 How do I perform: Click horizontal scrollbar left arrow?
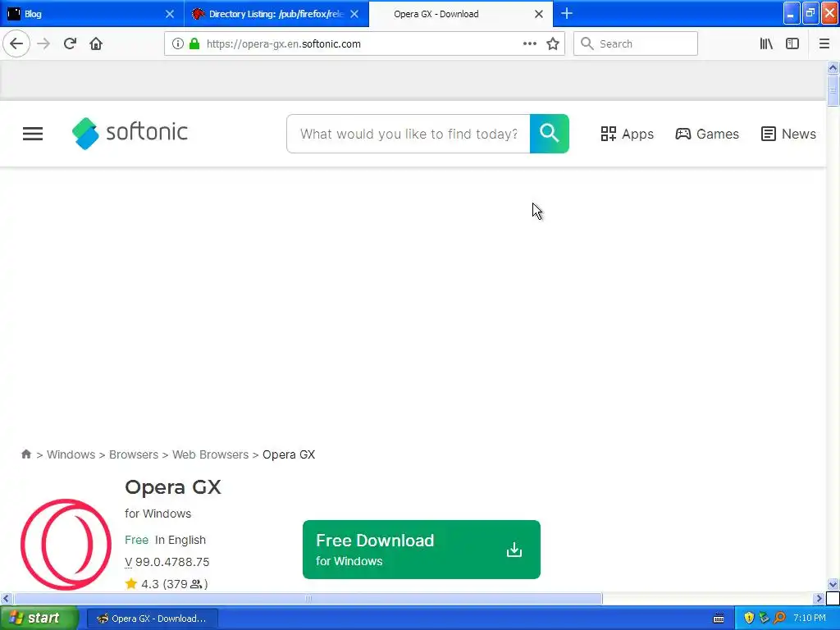(6, 598)
